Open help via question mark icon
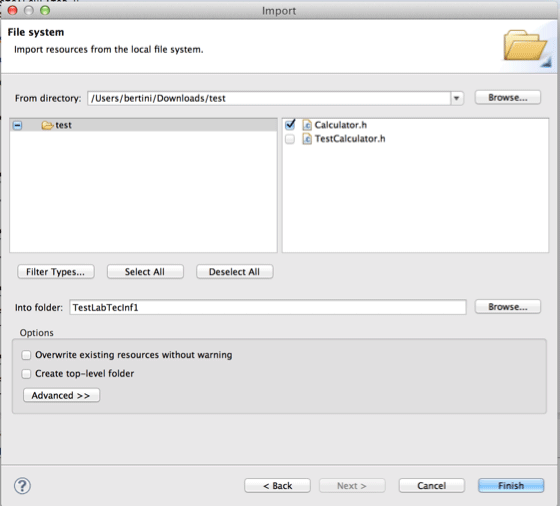 (x=22, y=486)
